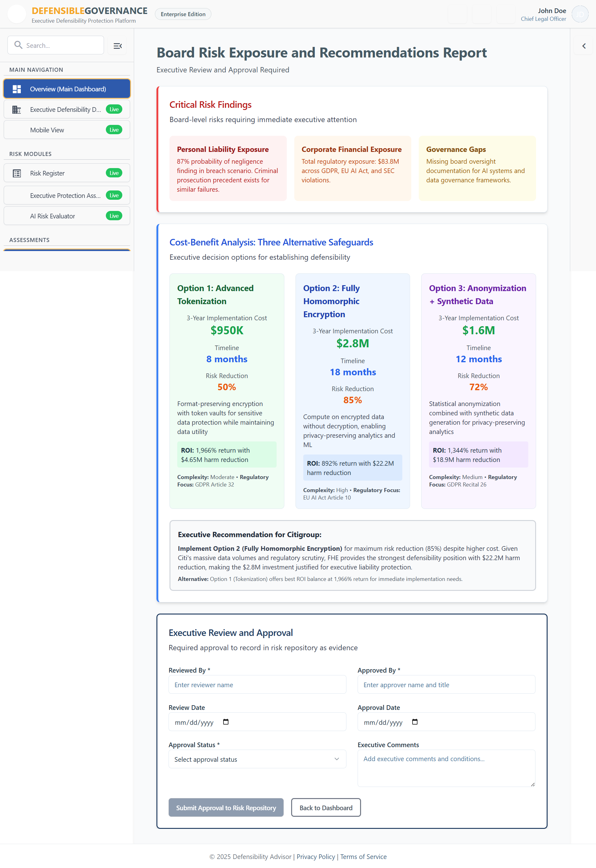The image size is (596, 868).
Task: Open the Approval Status dropdown
Action: click(257, 759)
